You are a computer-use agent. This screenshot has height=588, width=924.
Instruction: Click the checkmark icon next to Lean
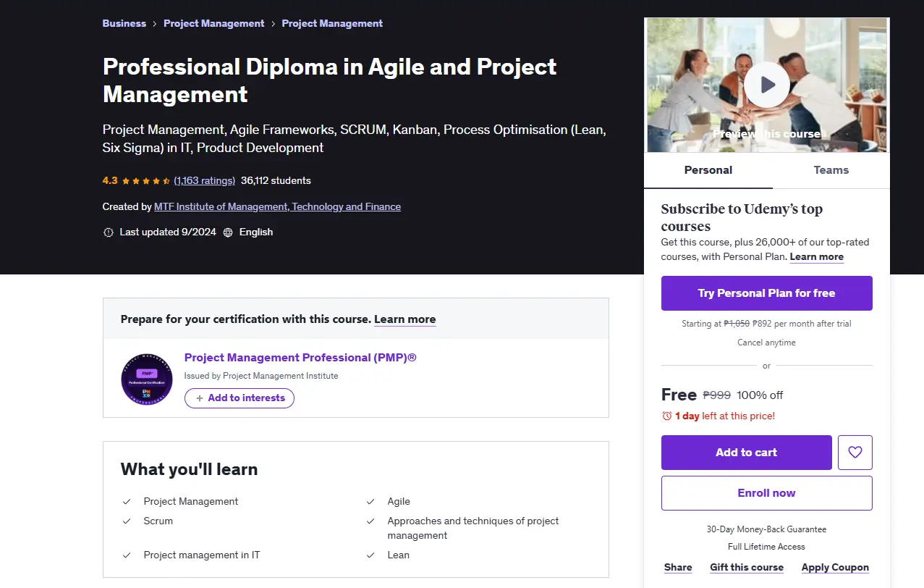[370, 555]
